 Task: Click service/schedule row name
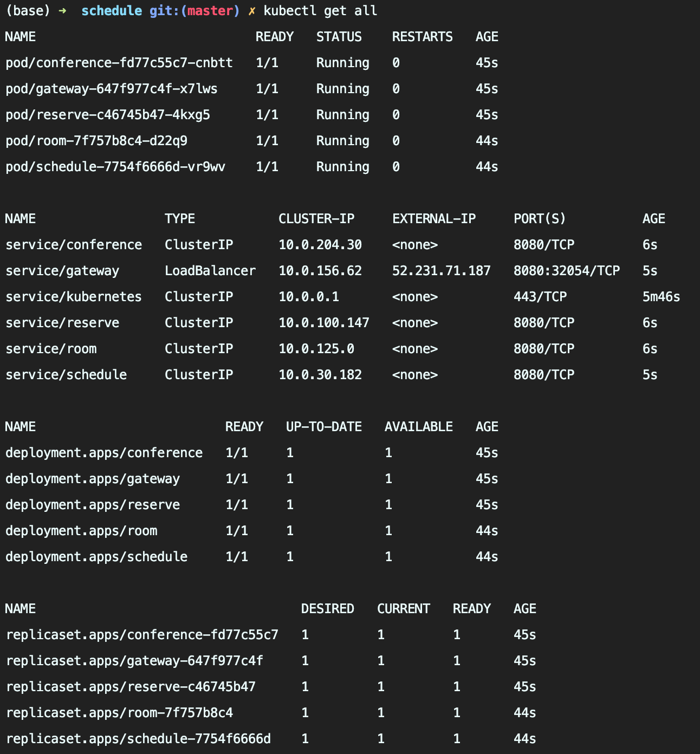(x=66, y=375)
